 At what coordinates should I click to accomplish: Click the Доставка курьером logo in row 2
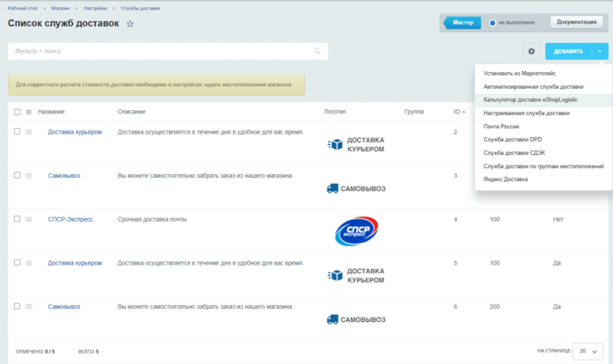[x=356, y=144]
